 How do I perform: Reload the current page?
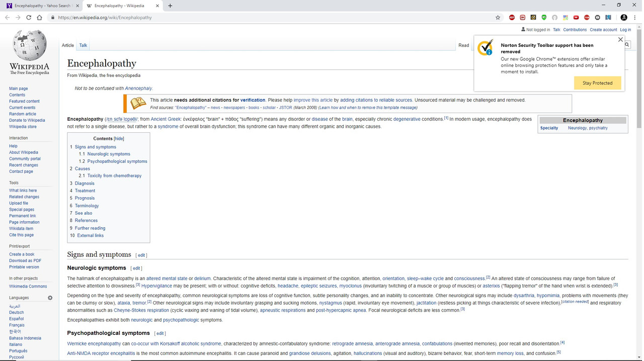point(29,18)
